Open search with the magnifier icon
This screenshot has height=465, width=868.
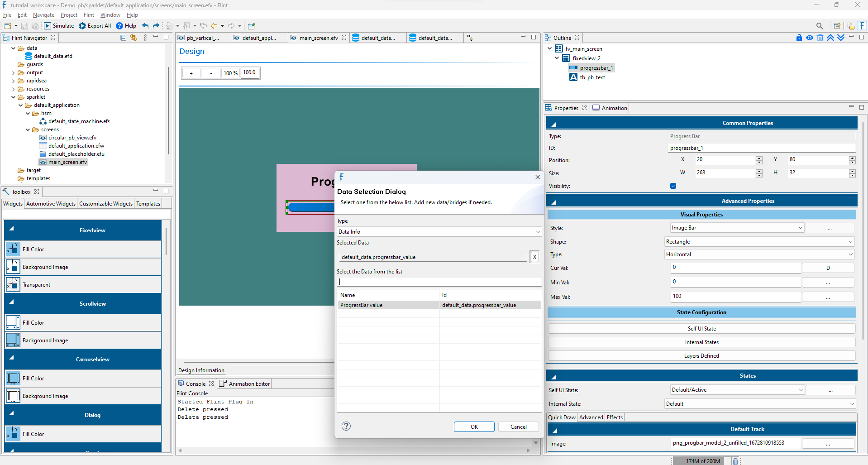[820, 26]
